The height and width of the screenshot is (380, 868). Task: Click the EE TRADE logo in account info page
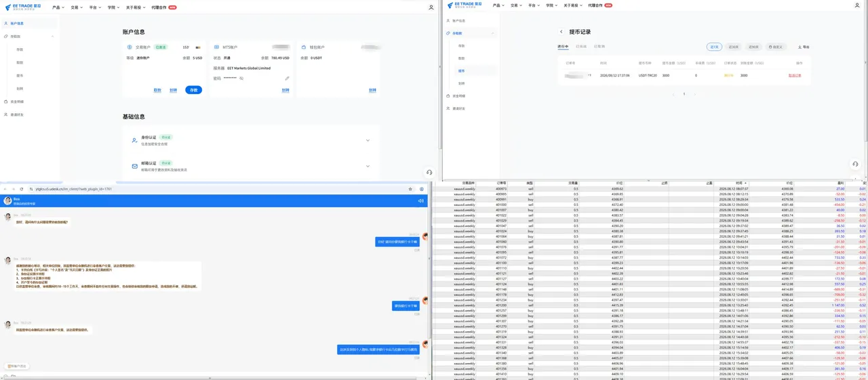[24, 7]
